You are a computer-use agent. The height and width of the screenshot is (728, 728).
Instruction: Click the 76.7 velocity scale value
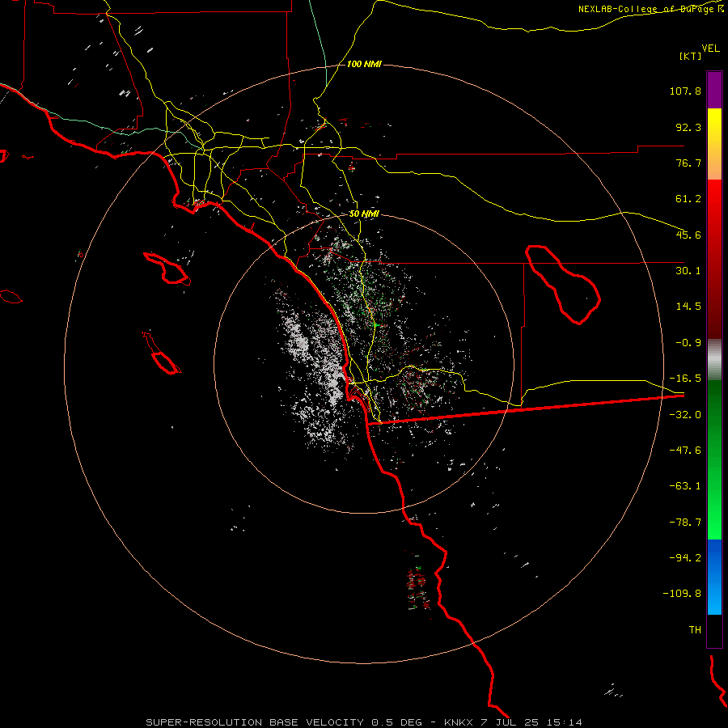(x=688, y=163)
